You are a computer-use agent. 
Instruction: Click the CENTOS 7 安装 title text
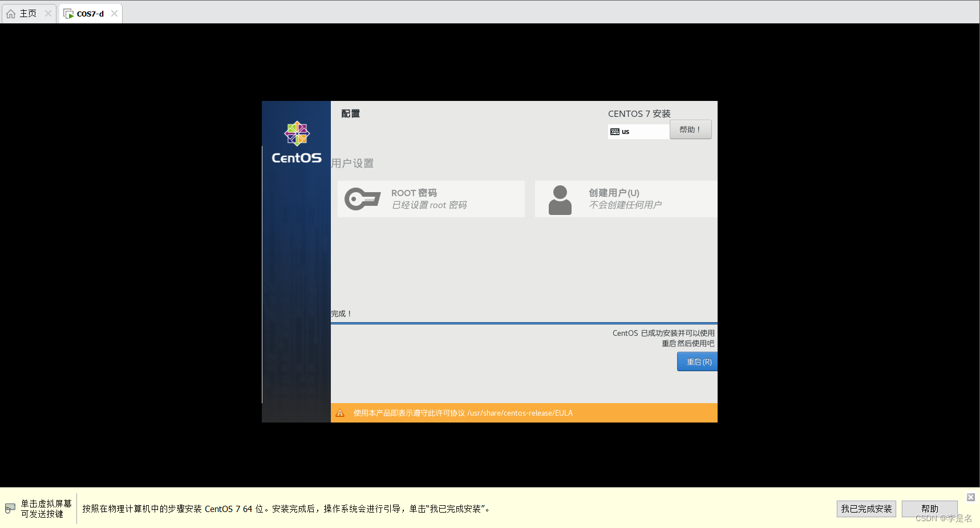[639, 113]
